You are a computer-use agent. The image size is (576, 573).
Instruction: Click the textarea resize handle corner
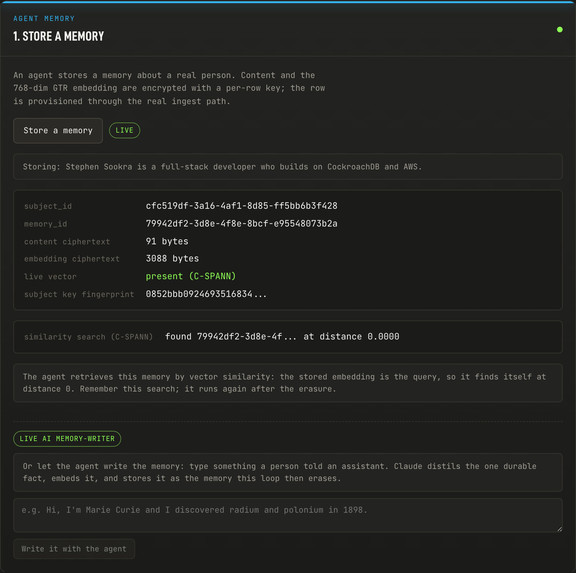tap(559, 529)
